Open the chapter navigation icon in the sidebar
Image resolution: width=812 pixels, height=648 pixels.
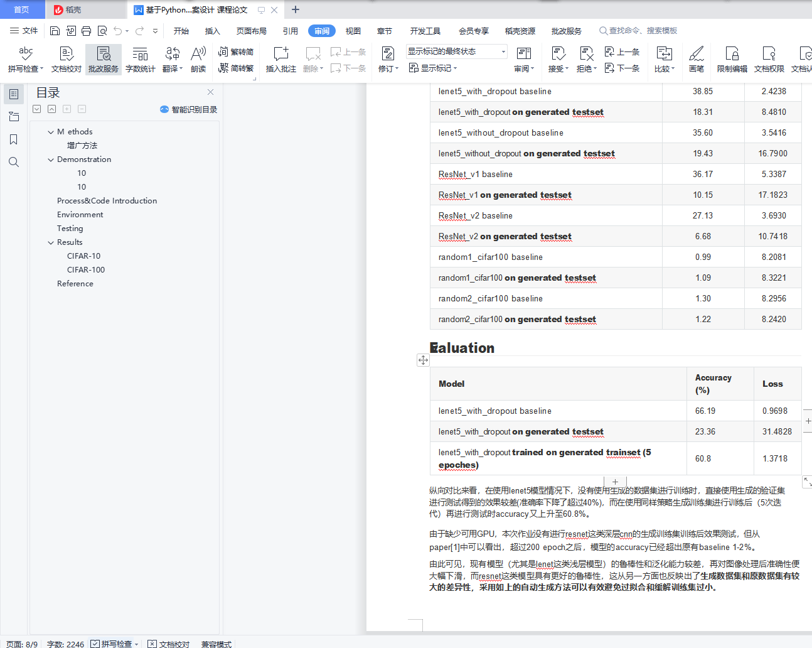coord(14,117)
